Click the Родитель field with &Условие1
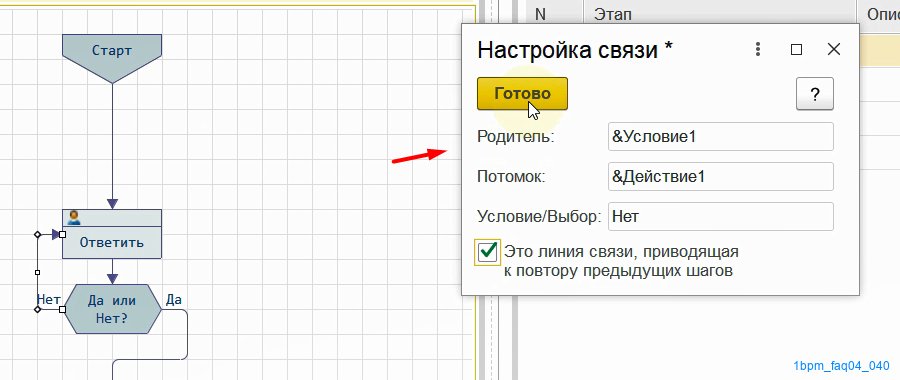 pos(720,137)
